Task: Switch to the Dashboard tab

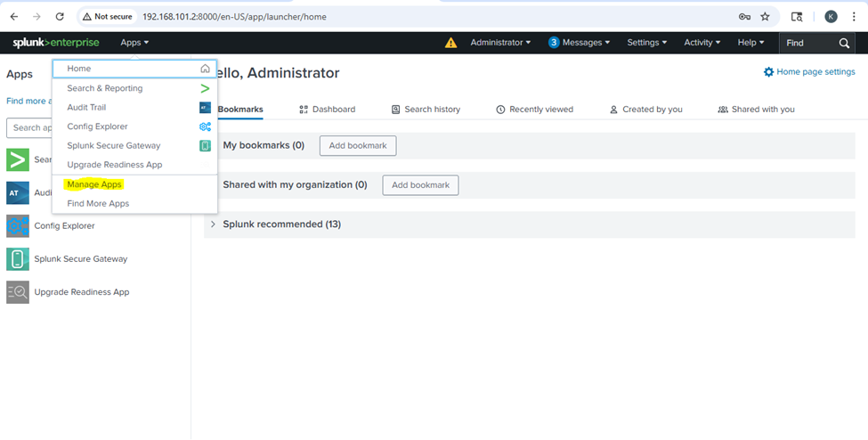Action: 327,110
